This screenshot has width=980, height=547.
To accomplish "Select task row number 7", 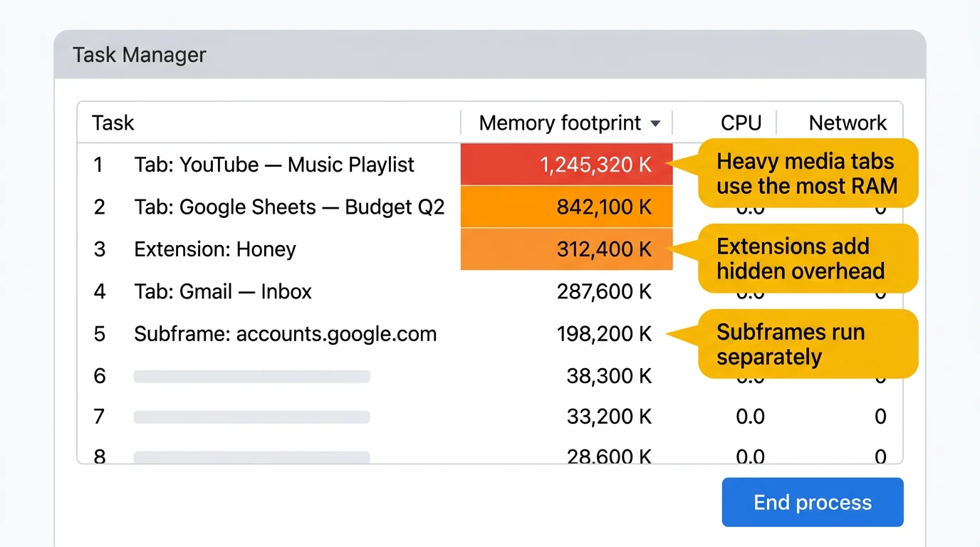I will [252, 417].
